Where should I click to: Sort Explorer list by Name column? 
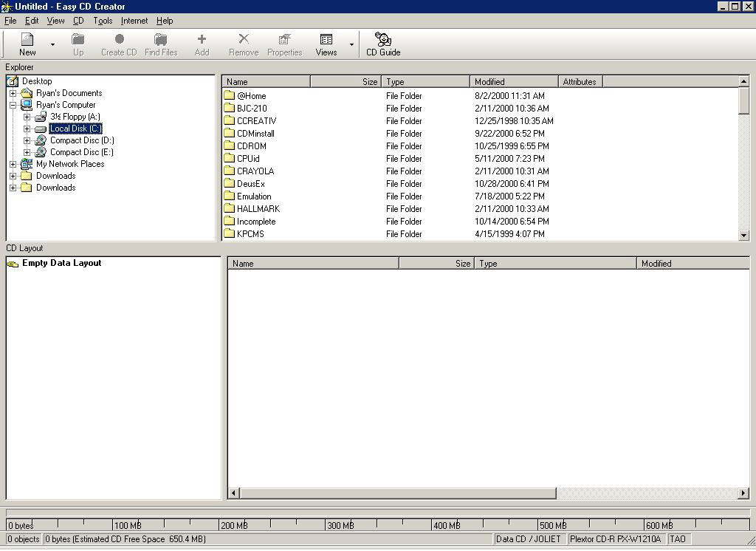click(266, 81)
